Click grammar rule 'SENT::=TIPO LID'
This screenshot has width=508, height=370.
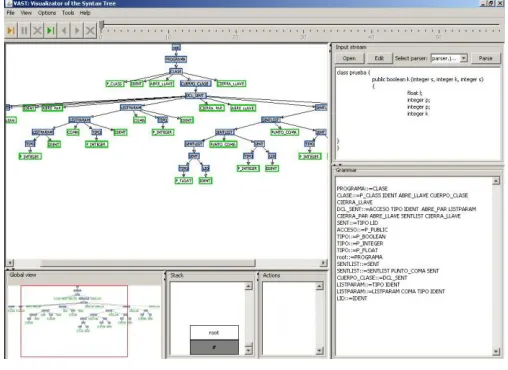coord(357,223)
